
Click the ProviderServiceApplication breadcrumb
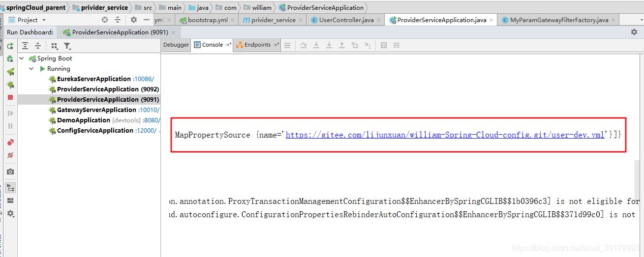tap(321, 7)
